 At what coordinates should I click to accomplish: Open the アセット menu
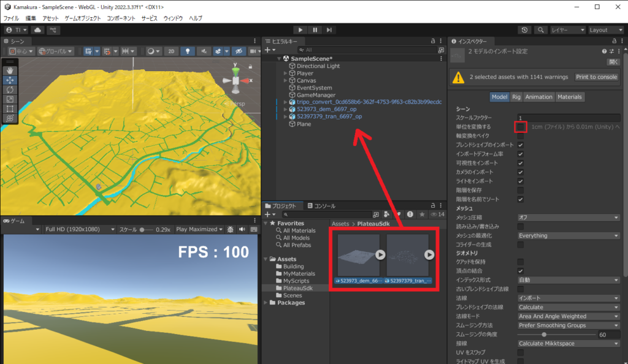point(50,18)
